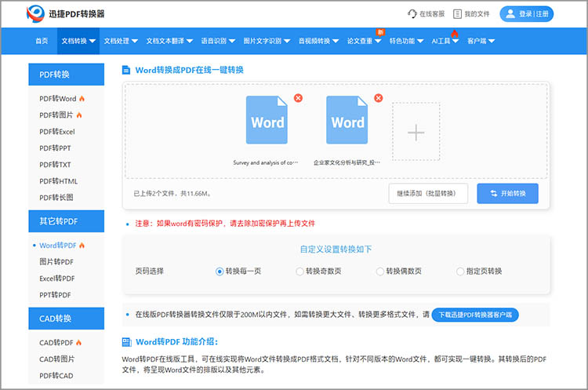588x390 pixels.
Task: Click the icon beside Word转PDF 功能介绍
Action: tap(127, 342)
